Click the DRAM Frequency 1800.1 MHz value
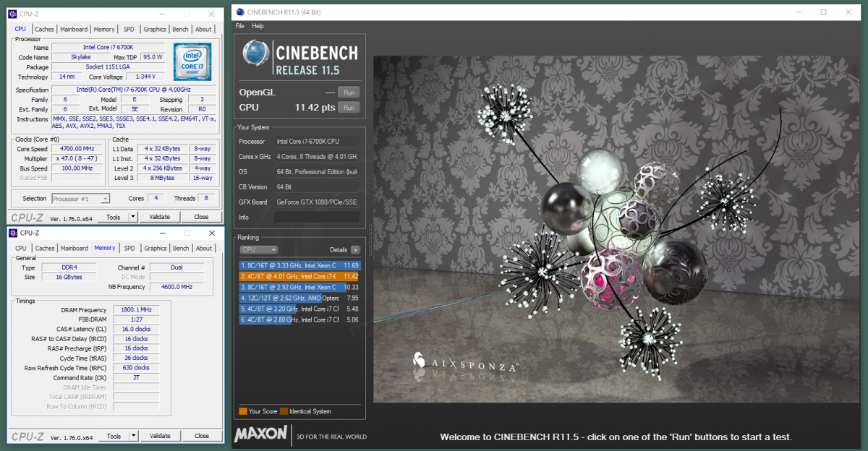 click(x=137, y=310)
